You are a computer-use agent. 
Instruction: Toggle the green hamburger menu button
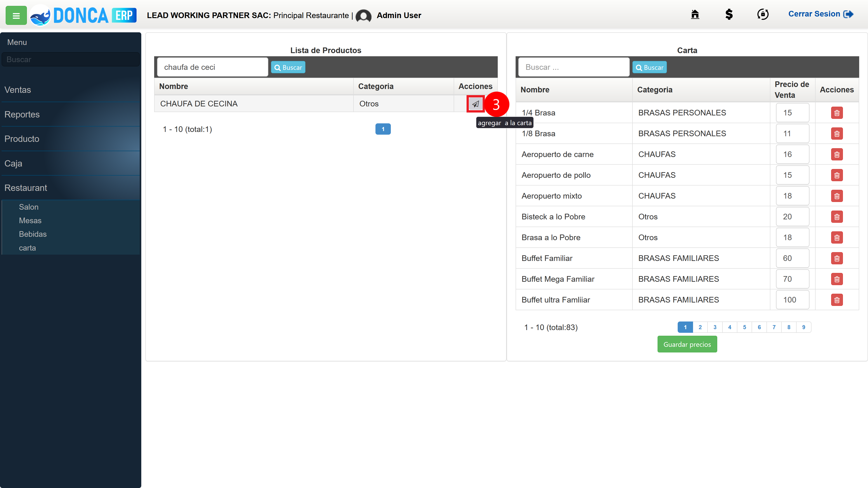[x=16, y=16]
